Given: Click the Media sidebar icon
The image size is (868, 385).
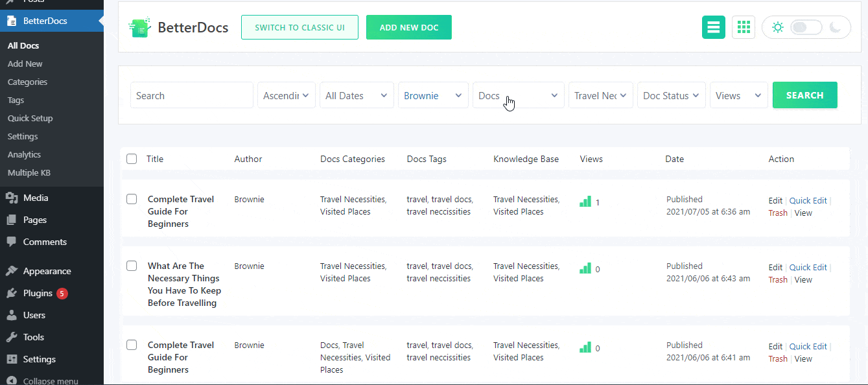Looking at the screenshot, I should [x=12, y=198].
